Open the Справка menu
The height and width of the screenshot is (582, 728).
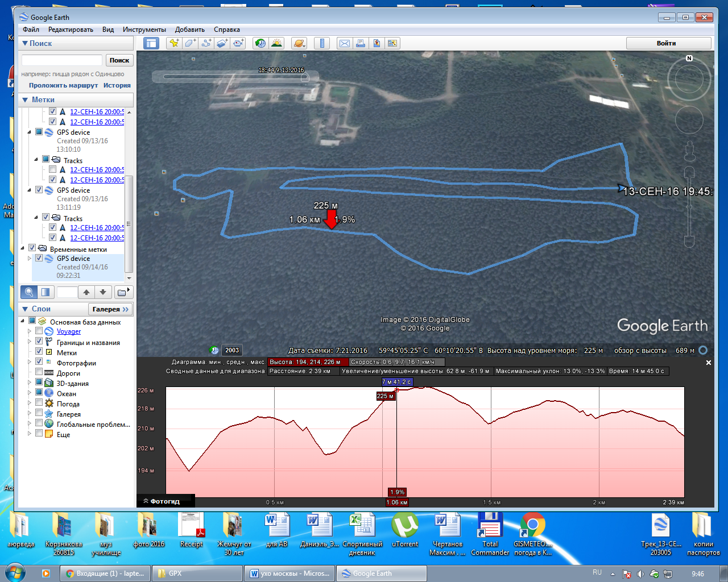click(227, 30)
